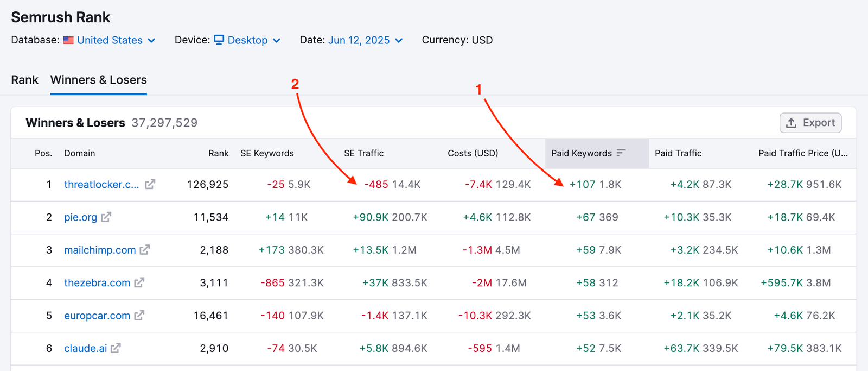Image resolution: width=868 pixels, height=371 pixels.
Task: Open threatlocker external link icon
Action: coord(150,185)
